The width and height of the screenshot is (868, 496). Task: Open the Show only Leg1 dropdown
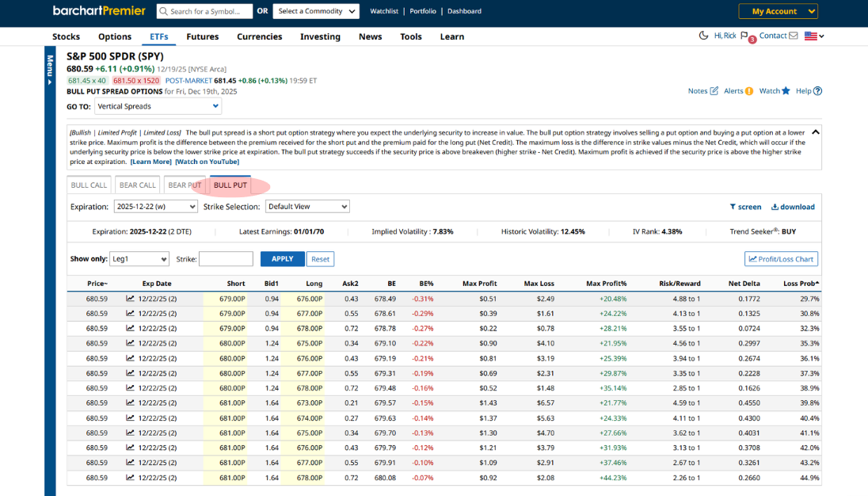tap(140, 259)
